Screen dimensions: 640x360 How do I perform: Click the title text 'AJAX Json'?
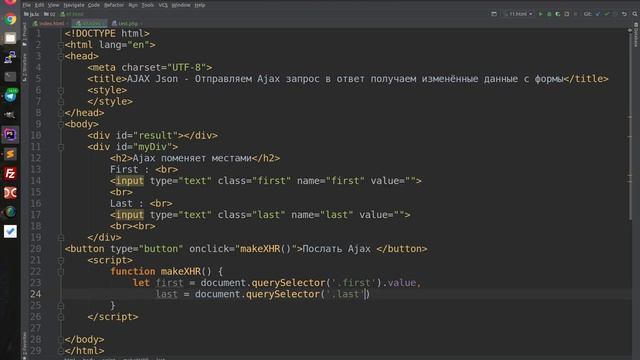click(x=153, y=79)
